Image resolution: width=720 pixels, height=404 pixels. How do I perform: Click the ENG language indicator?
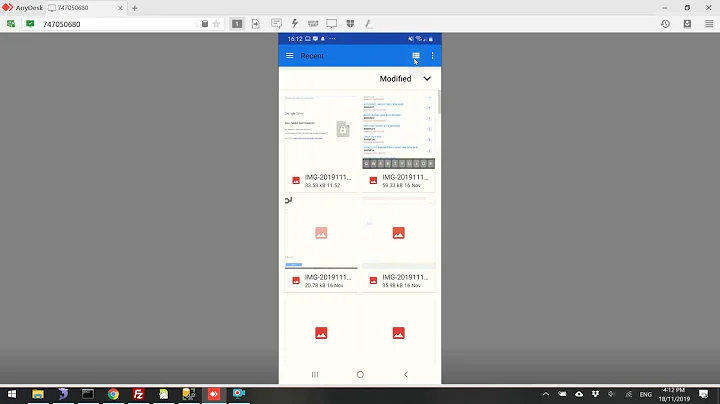point(646,394)
